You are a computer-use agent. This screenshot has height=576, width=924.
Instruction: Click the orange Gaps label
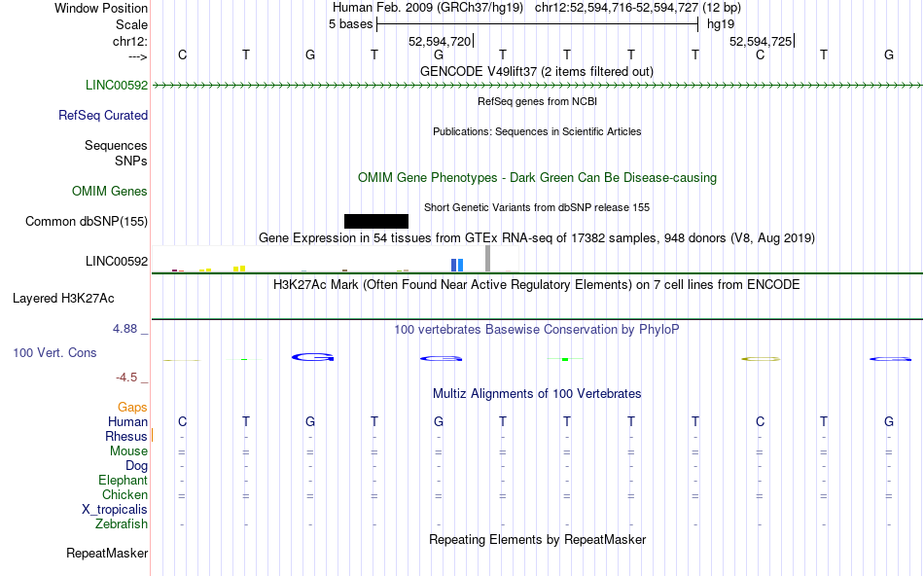click(x=132, y=407)
